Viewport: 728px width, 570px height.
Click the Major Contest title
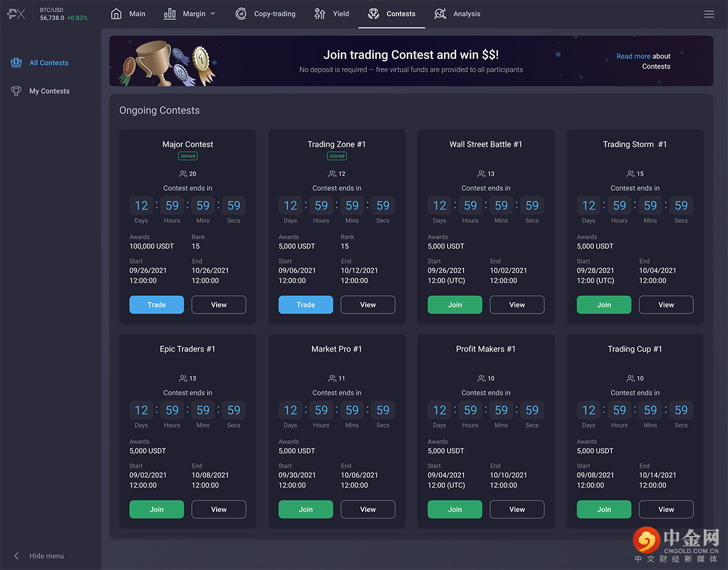click(x=187, y=144)
